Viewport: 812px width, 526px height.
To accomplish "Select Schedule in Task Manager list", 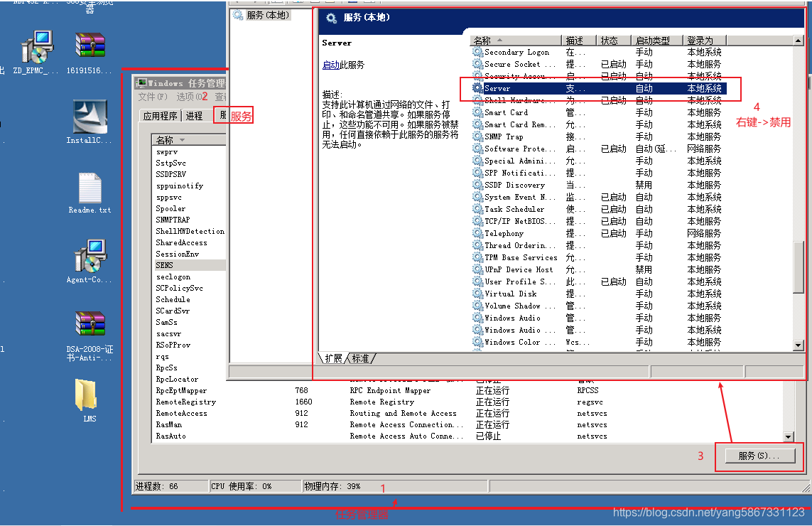I will 173,299.
